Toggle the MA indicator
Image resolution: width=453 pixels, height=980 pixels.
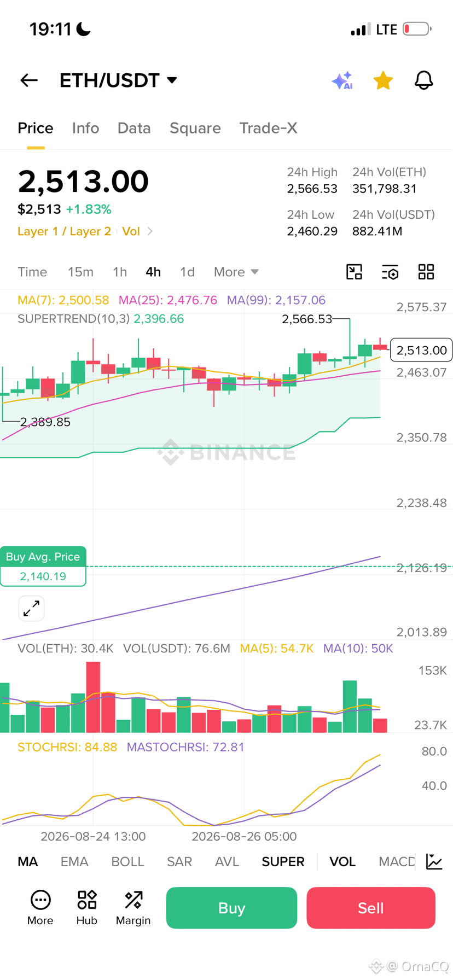[x=27, y=862]
